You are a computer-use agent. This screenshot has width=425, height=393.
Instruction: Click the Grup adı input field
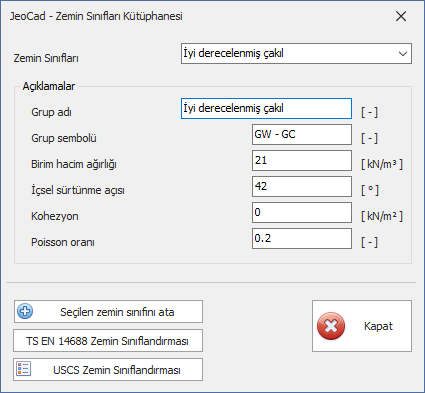point(266,108)
